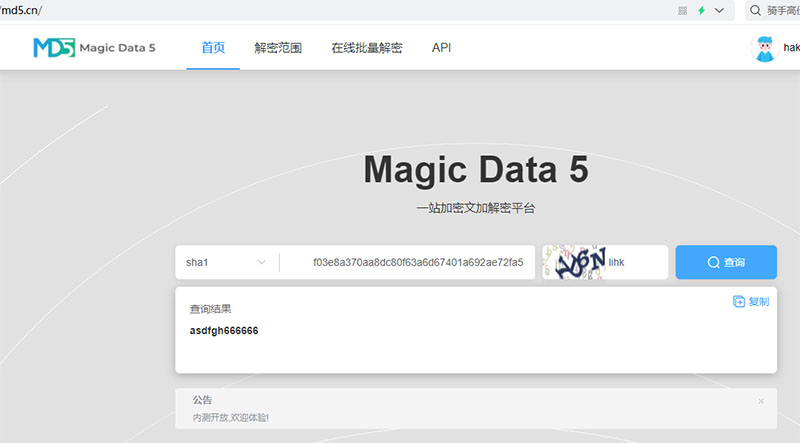This screenshot has height=443, width=800.
Task: Focus the hash input field with f03e8a37
Action: (x=407, y=262)
